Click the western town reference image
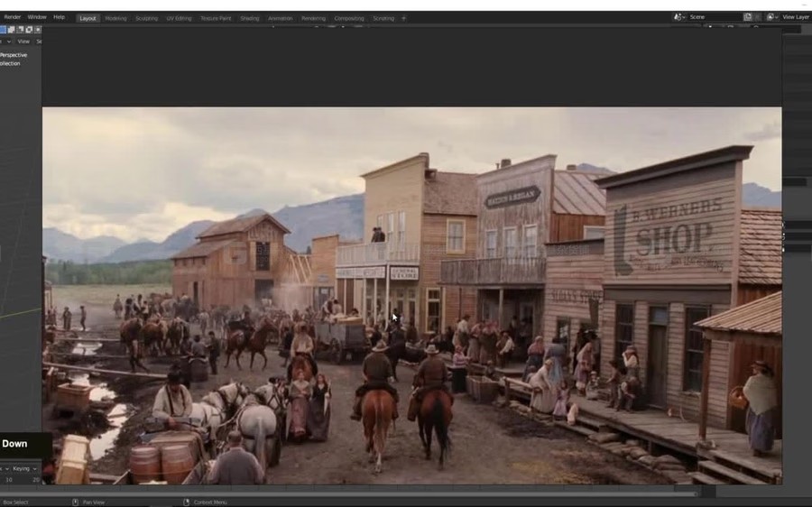The width and height of the screenshot is (812, 507). tap(411, 295)
